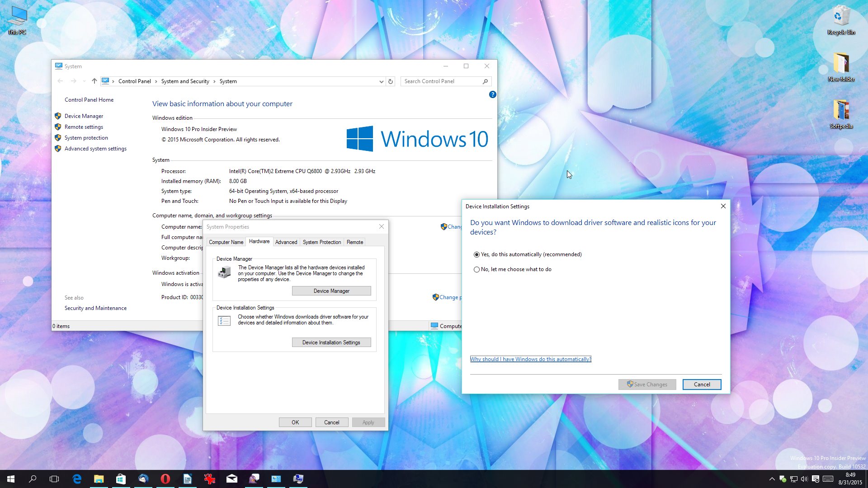Switch to the System Protection tab
The height and width of the screenshot is (488, 868).
[322, 242]
